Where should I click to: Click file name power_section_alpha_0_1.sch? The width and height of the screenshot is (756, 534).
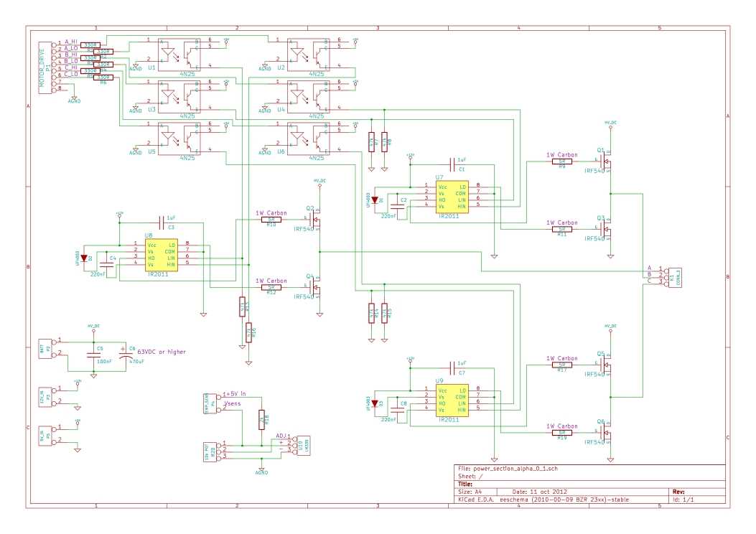pyautogui.click(x=515, y=469)
